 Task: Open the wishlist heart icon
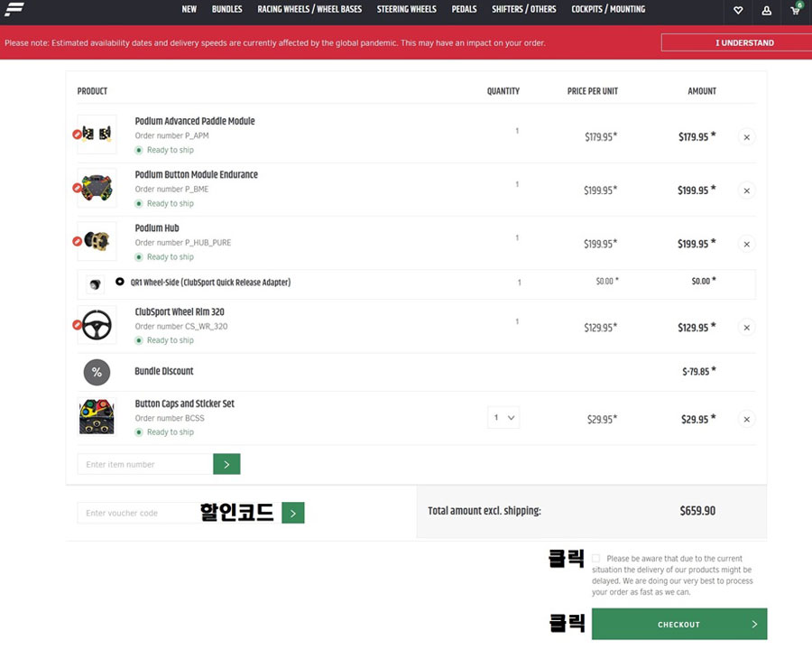pyautogui.click(x=738, y=10)
